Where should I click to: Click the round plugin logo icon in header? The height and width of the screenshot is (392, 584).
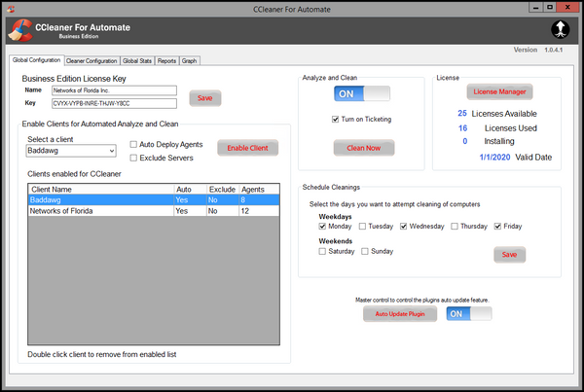(561, 29)
